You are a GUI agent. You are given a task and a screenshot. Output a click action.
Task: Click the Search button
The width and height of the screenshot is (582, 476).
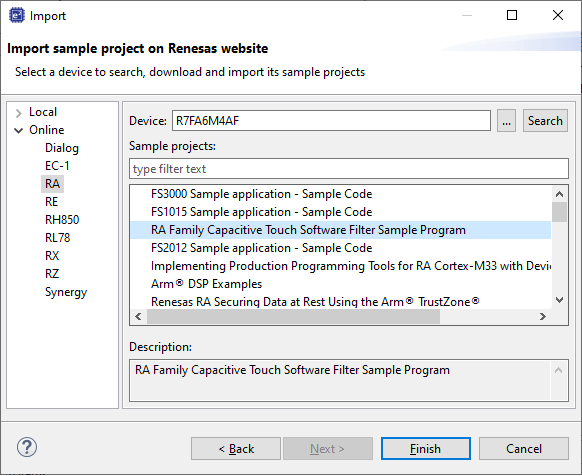click(545, 121)
